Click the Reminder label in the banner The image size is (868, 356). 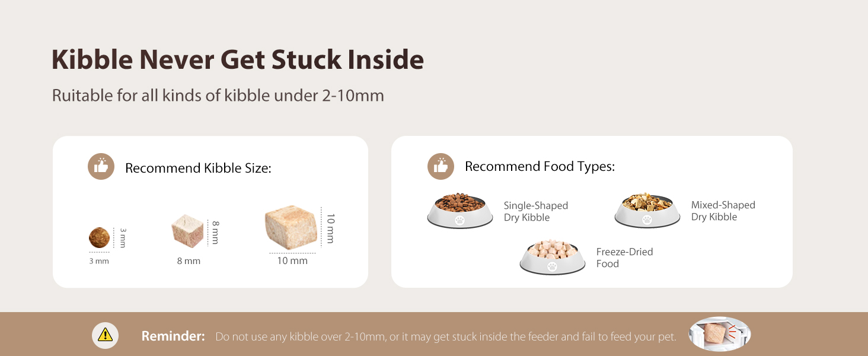[173, 336]
